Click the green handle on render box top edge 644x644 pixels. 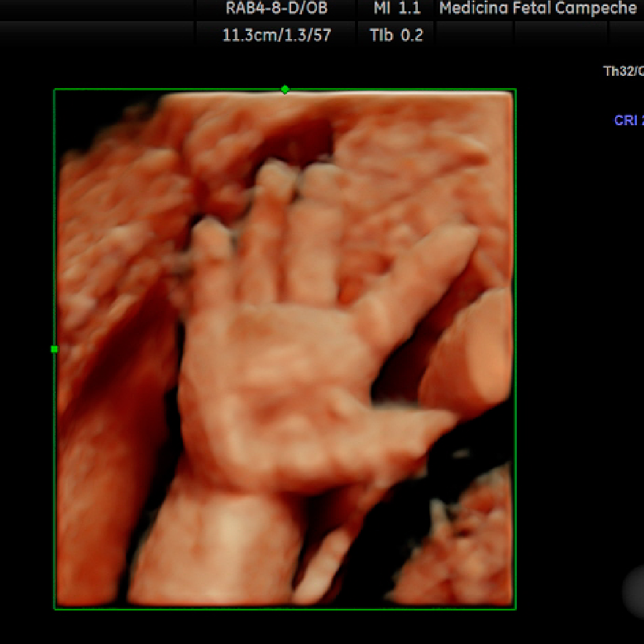tap(285, 90)
